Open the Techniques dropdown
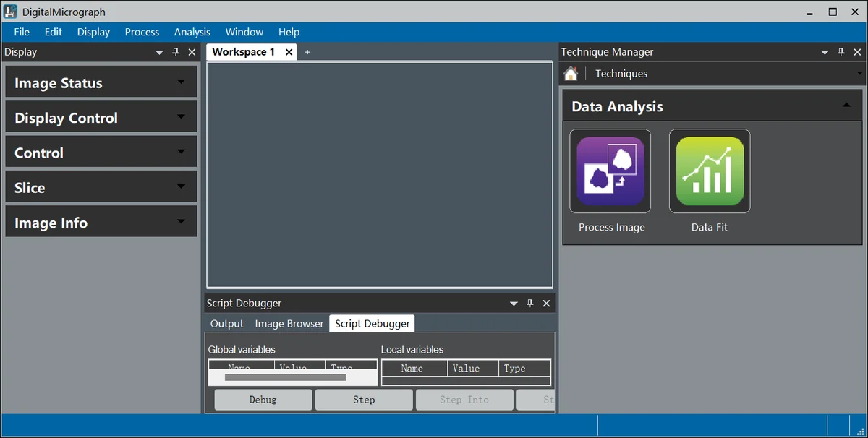 tap(859, 74)
